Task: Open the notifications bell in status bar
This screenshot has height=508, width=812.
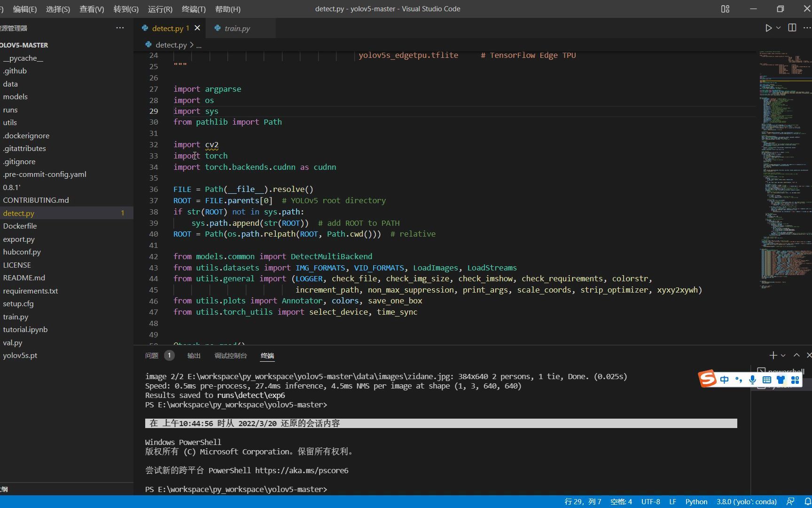Action: 807,501
